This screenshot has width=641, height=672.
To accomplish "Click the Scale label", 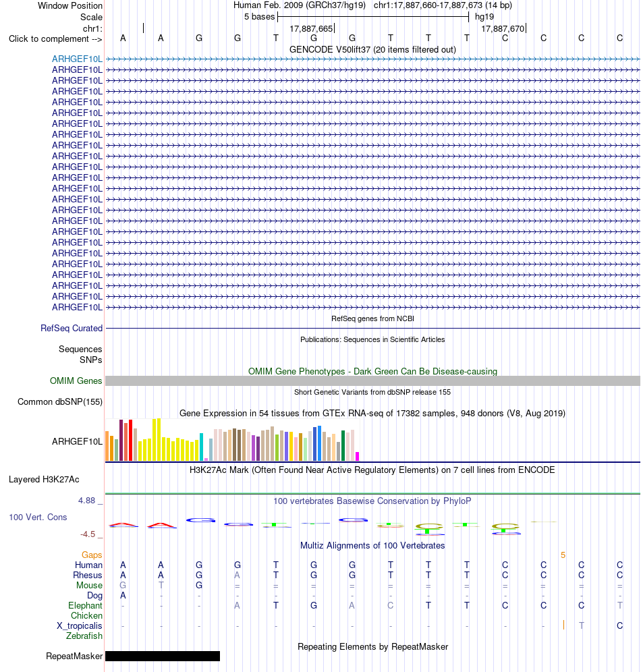I will (x=91, y=17).
